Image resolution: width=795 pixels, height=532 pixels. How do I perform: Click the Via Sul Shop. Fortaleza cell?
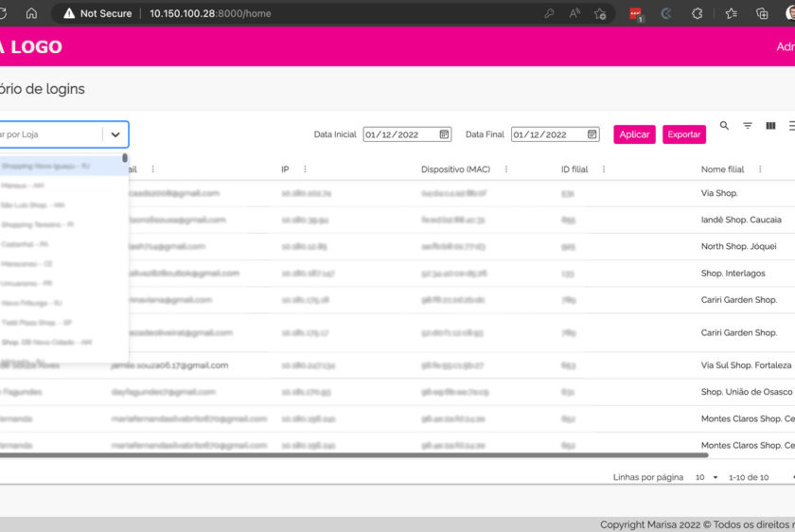(x=746, y=365)
